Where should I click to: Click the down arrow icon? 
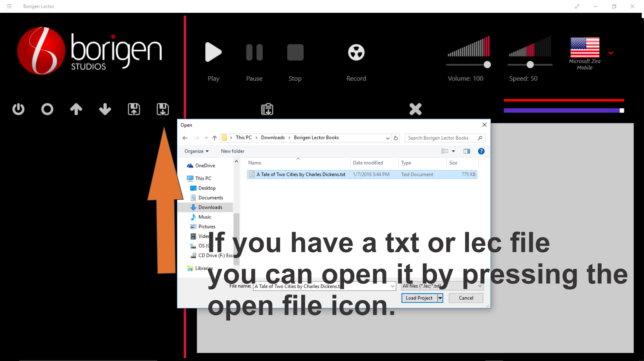[105, 109]
